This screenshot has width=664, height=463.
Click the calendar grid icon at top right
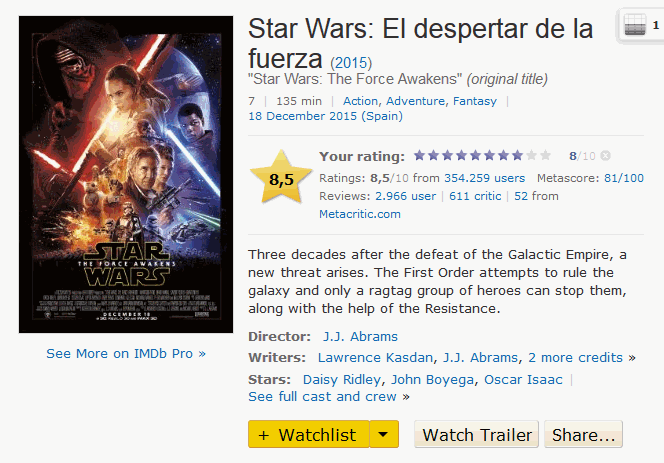click(633, 27)
